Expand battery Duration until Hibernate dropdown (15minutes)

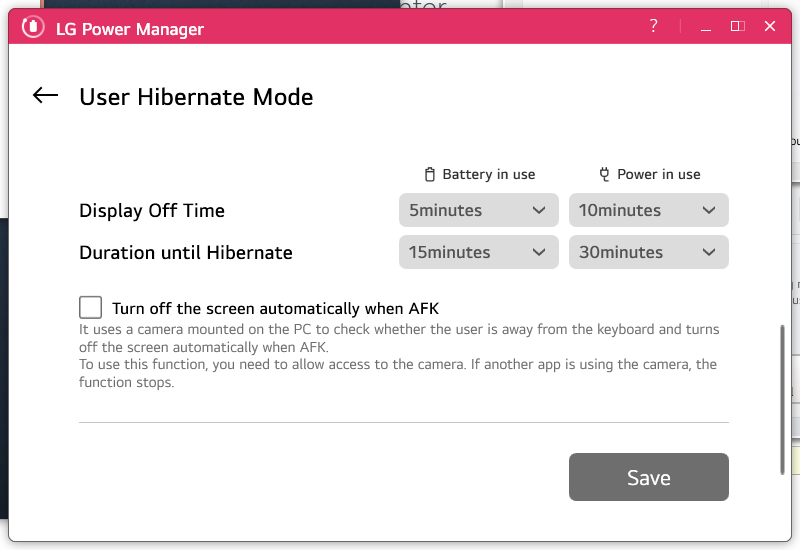(478, 253)
